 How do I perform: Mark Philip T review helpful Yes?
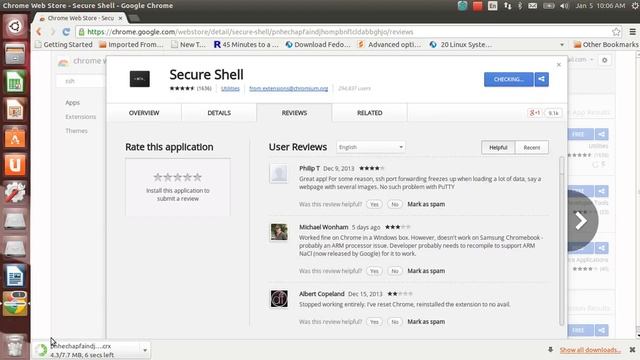click(x=374, y=204)
